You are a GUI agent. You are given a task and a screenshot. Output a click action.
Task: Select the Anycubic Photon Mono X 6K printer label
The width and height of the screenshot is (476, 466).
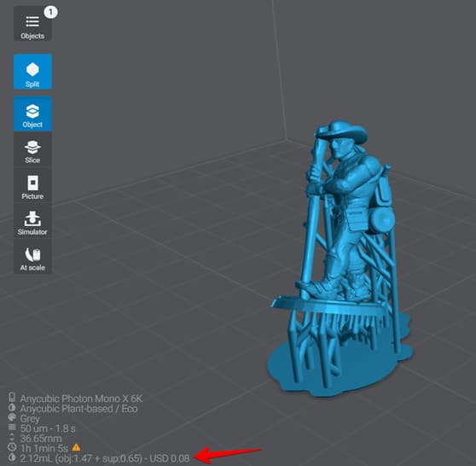(x=81, y=399)
